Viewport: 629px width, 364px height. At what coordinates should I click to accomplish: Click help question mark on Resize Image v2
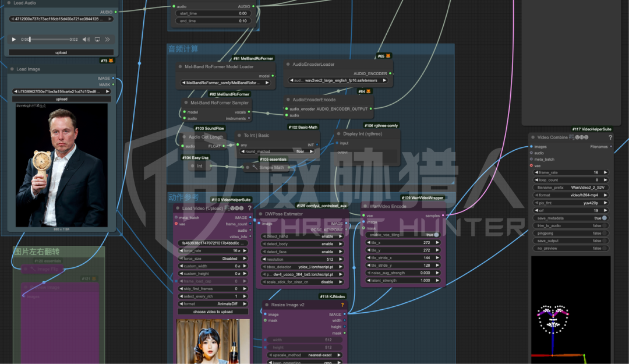[x=342, y=305]
